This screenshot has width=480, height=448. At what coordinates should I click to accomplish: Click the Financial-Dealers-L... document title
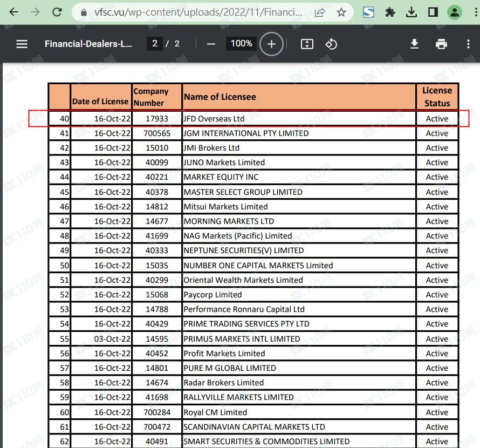[x=88, y=44]
